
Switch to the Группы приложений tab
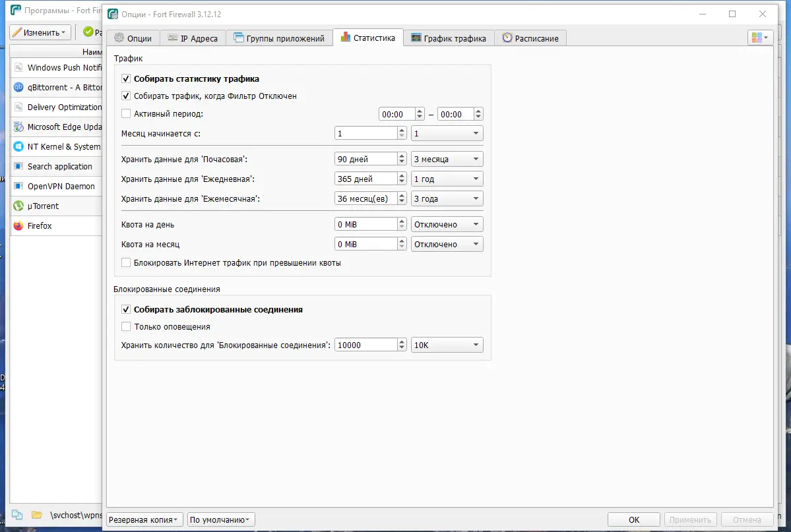(x=279, y=38)
